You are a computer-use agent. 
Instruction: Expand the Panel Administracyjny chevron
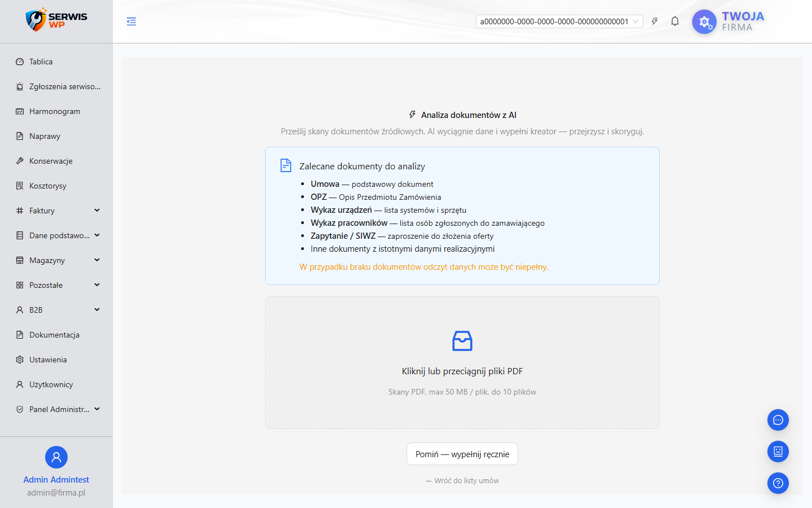(97, 409)
